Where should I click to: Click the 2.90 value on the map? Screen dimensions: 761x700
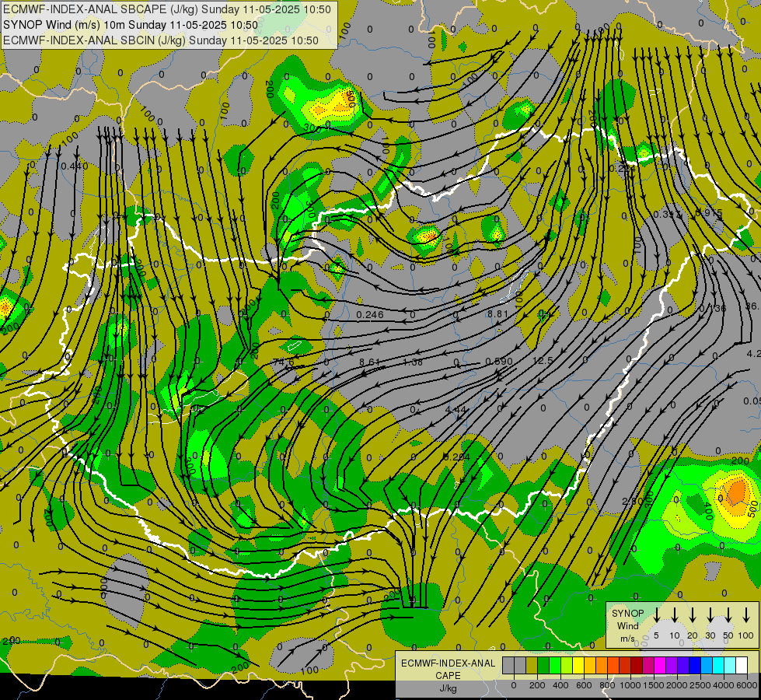coord(633,502)
